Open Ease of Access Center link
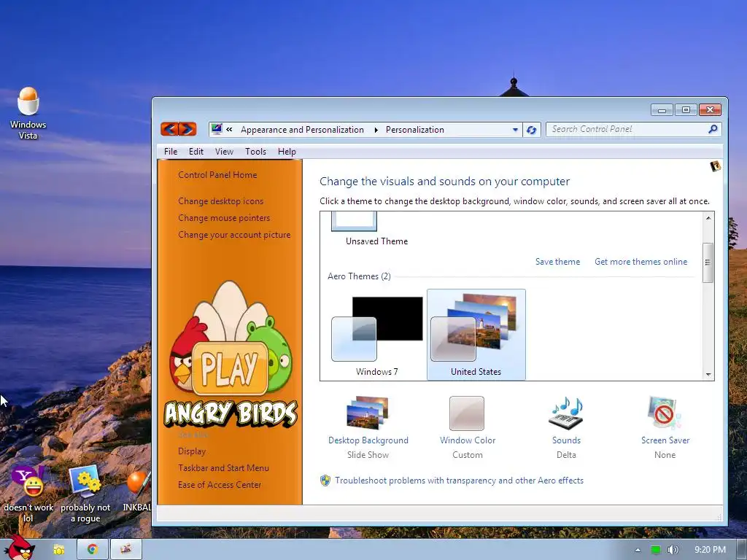747x560 pixels. 220,485
